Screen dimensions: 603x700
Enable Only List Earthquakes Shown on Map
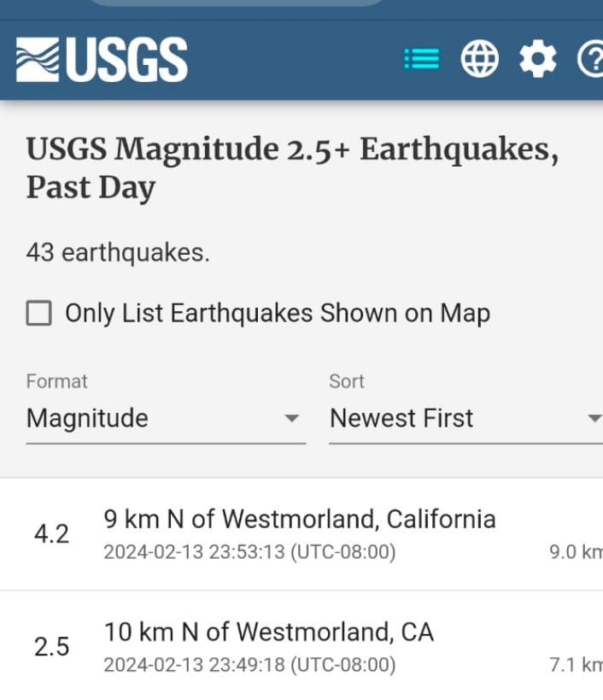click(38, 313)
